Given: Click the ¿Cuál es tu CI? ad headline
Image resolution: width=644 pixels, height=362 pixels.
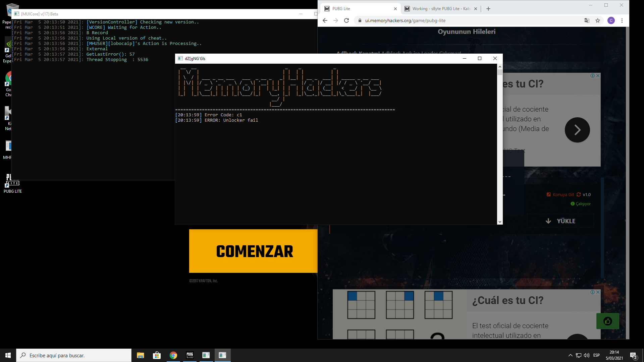Looking at the screenshot, I should [x=508, y=300].
